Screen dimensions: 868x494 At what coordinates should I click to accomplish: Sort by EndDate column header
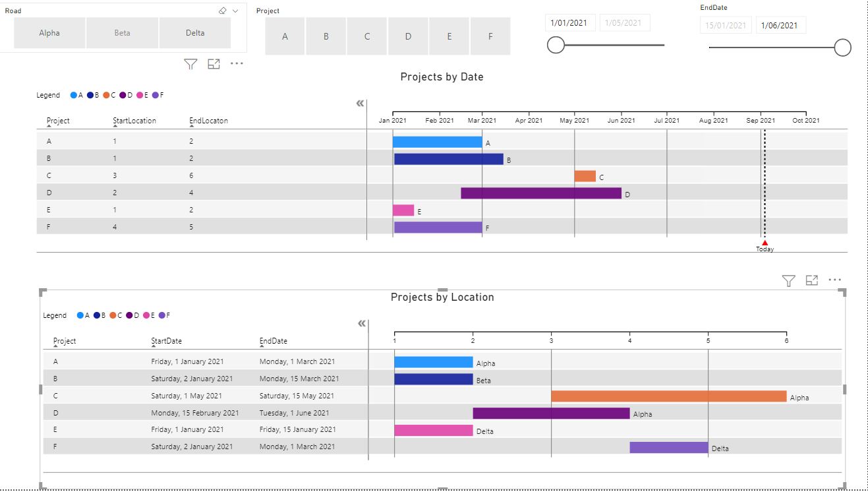click(274, 341)
